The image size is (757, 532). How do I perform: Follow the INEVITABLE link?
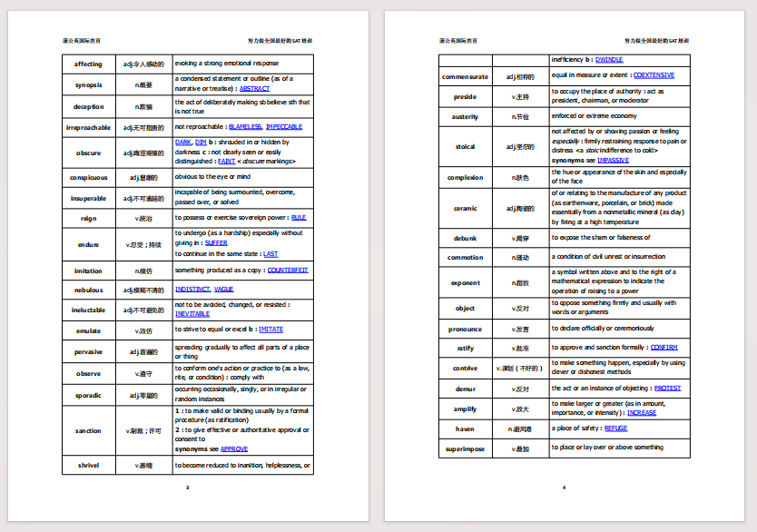tap(192, 313)
